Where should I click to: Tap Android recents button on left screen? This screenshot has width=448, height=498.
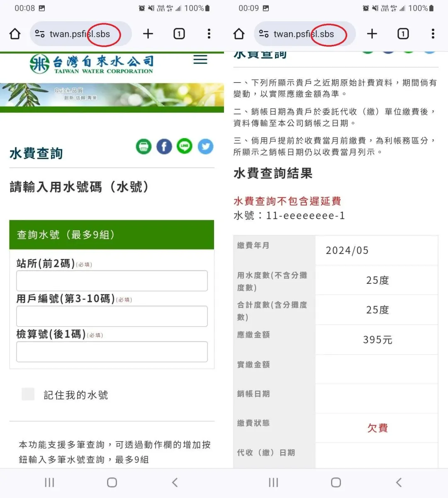click(x=49, y=482)
